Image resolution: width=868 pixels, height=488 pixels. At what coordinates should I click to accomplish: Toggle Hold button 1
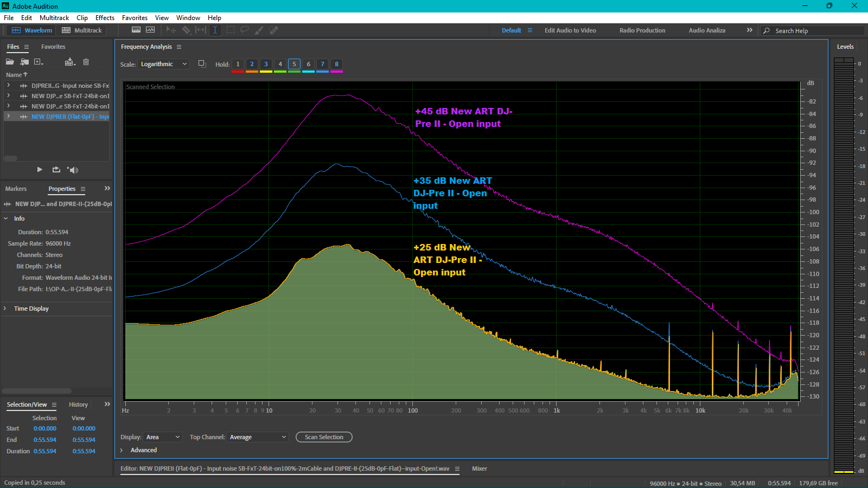[238, 65]
